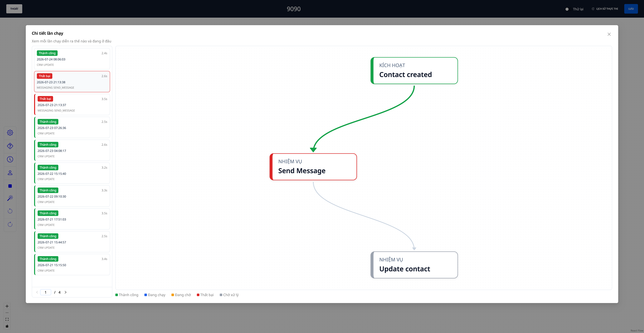The width and height of the screenshot is (644, 333).
Task: Click the Send Message task node
Action: (313, 167)
